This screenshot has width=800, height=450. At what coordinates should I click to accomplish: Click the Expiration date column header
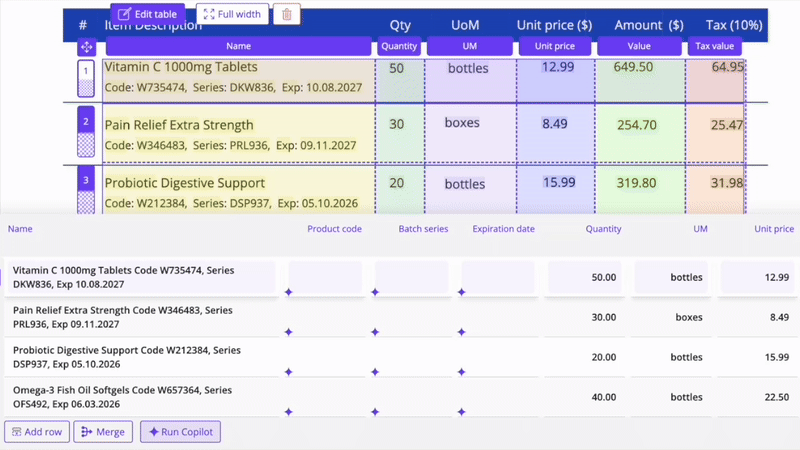(x=504, y=229)
